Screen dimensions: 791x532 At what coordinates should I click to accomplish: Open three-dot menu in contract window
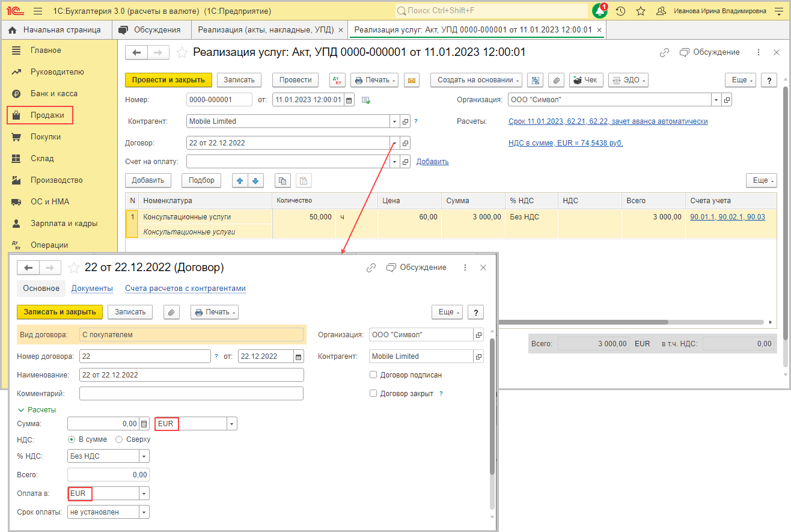(465, 268)
